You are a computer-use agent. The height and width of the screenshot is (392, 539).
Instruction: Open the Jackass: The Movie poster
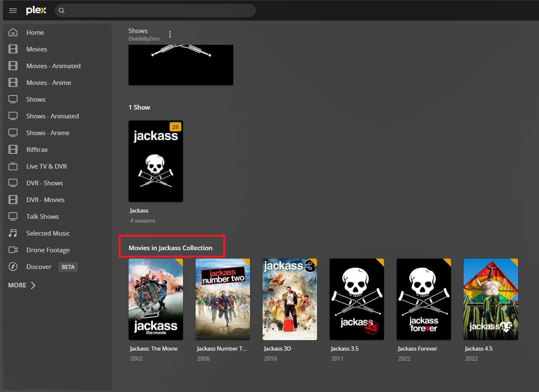coord(156,300)
